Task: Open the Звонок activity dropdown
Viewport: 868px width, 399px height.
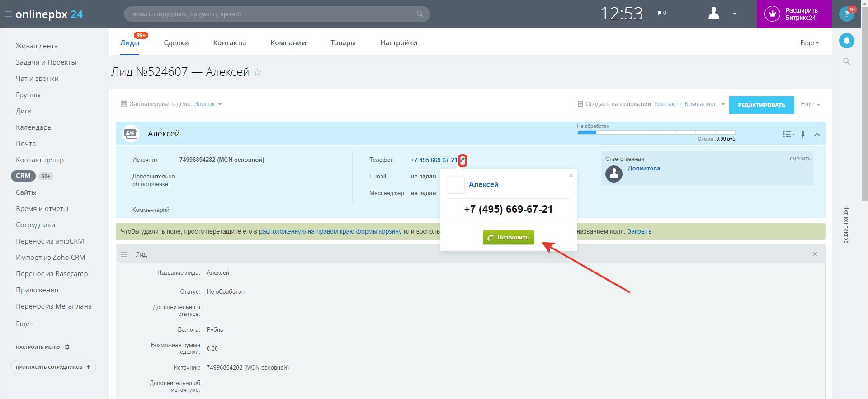Action: point(208,104)
